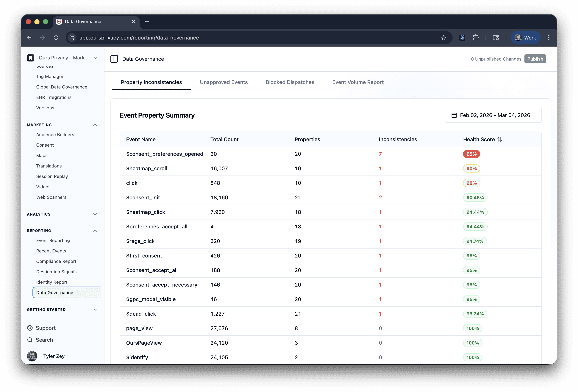Open the Event Volume Report tab
Screen dimensions: 578x392
pos(358,82)
